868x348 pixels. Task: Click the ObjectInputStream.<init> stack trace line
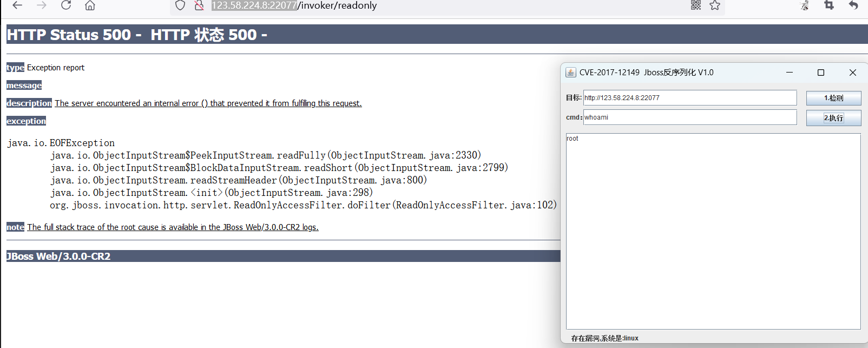coord(212,193)
